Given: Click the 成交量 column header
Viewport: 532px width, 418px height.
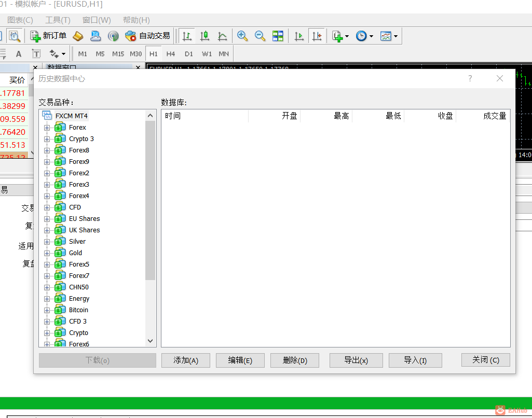Looking at the screenshot, I should click(483, 116).
